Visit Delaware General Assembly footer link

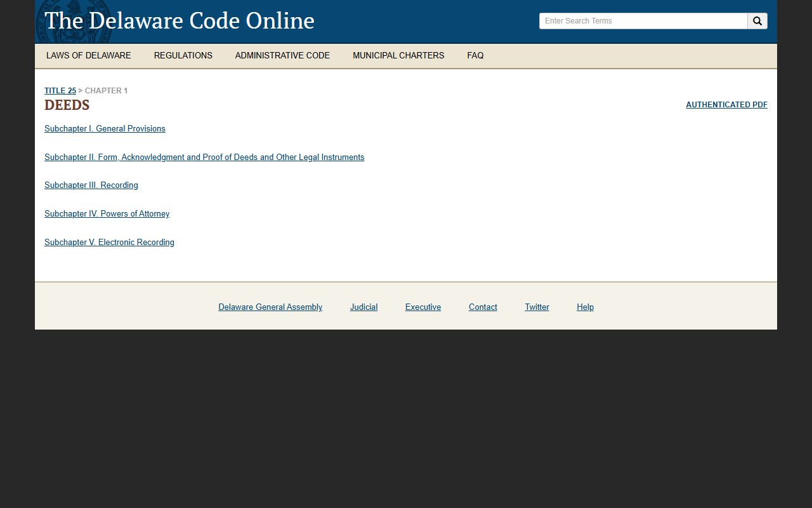[x=270, y=307]
